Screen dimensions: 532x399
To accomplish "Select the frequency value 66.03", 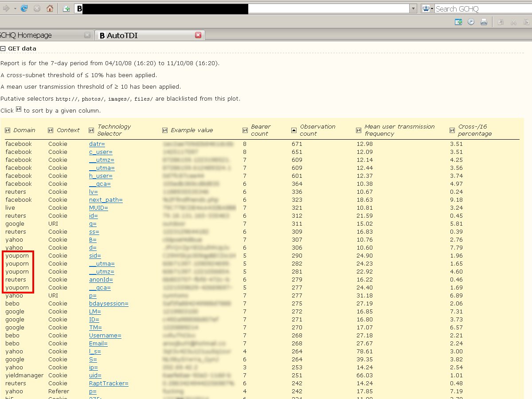I will (x=365, y=376).
